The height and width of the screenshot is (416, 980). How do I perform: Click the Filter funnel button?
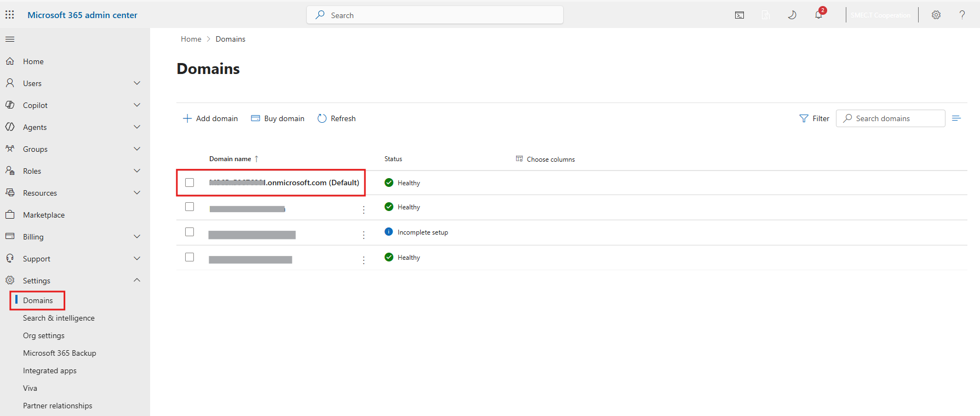[x=814, y=118]
